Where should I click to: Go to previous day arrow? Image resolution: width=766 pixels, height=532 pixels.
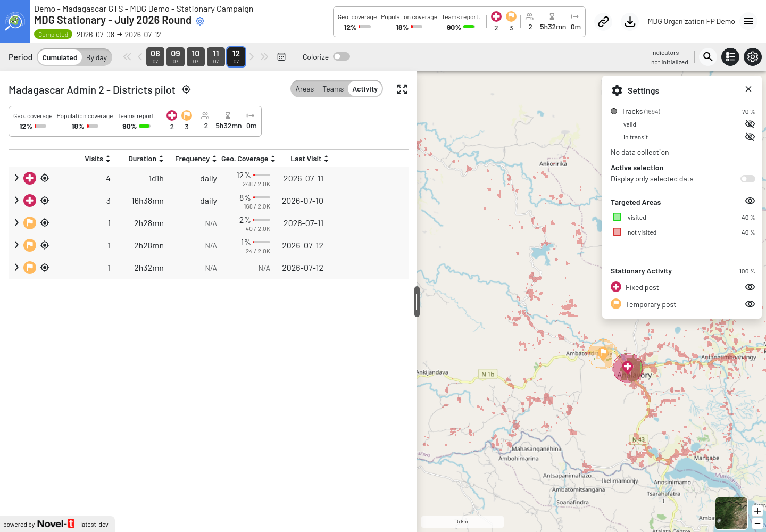point(140,57)
